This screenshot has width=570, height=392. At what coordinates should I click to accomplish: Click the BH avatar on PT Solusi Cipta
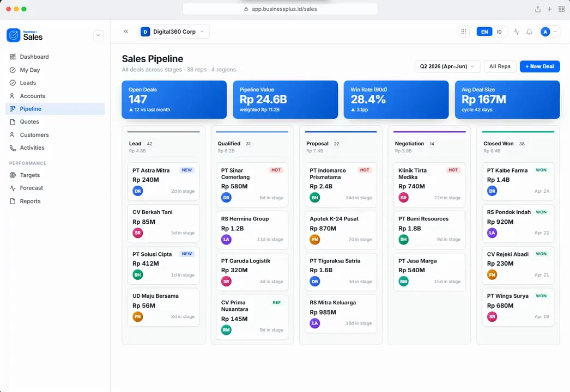[x=137, y=275]
